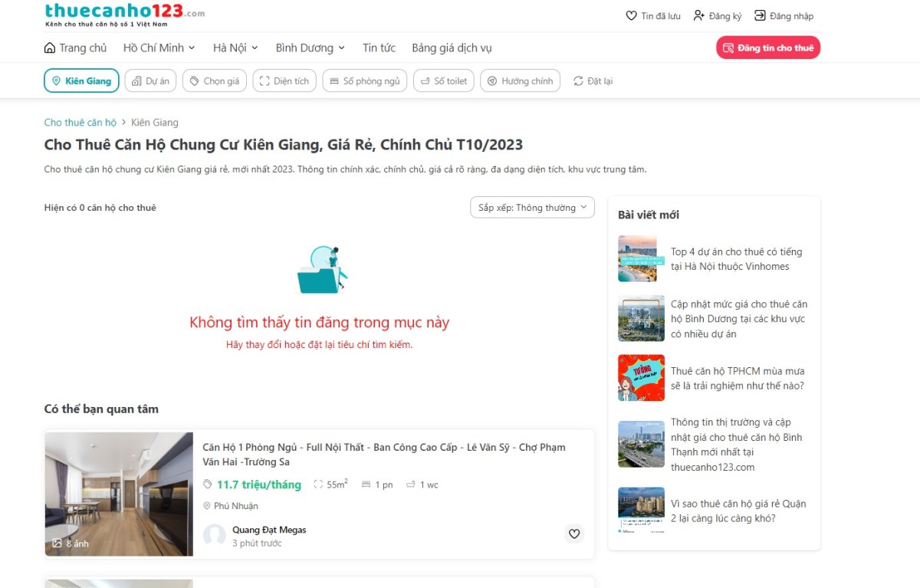Screen dimensions: 920x588
Task: Click the login arrow icon beside Đăng nhập
Action: click(x=760, y=16)
